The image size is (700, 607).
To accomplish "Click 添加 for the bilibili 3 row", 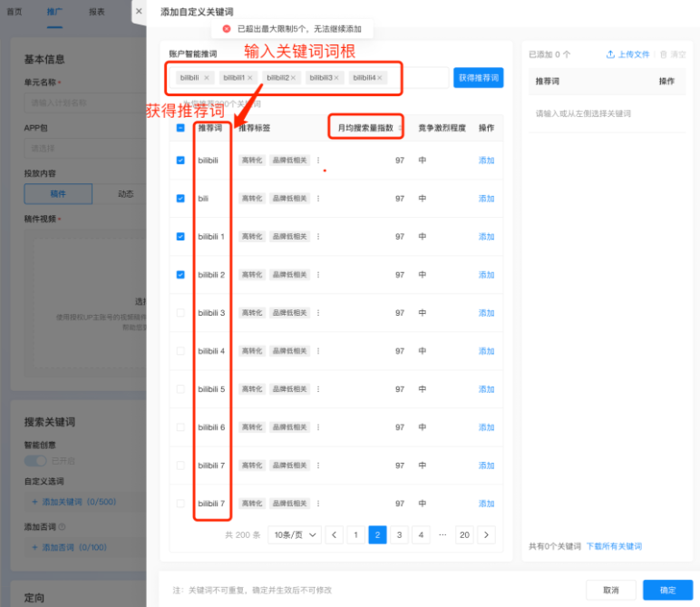I will (486, 313).
